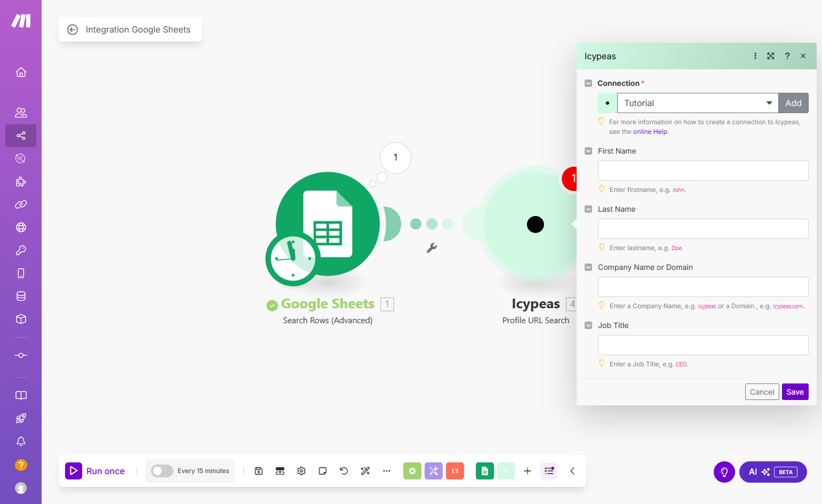
Task: Open the purple Tools icon
Action: point(434,471)
